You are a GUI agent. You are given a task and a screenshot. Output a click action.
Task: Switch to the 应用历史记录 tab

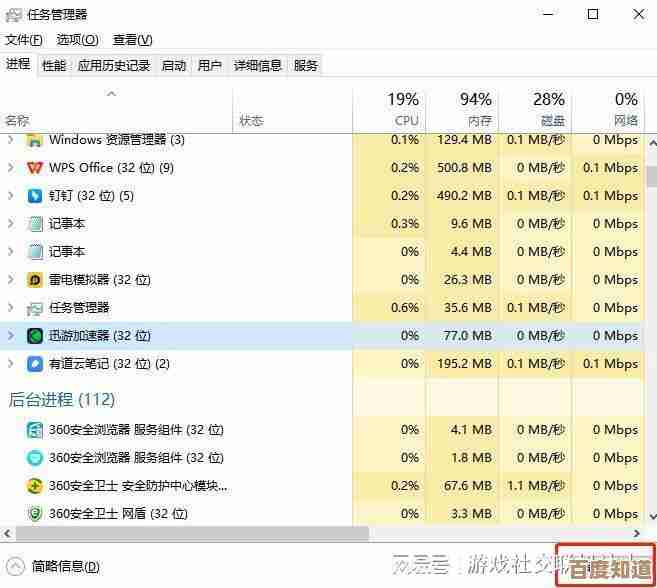pyautogui.click(x=114, y=66)
